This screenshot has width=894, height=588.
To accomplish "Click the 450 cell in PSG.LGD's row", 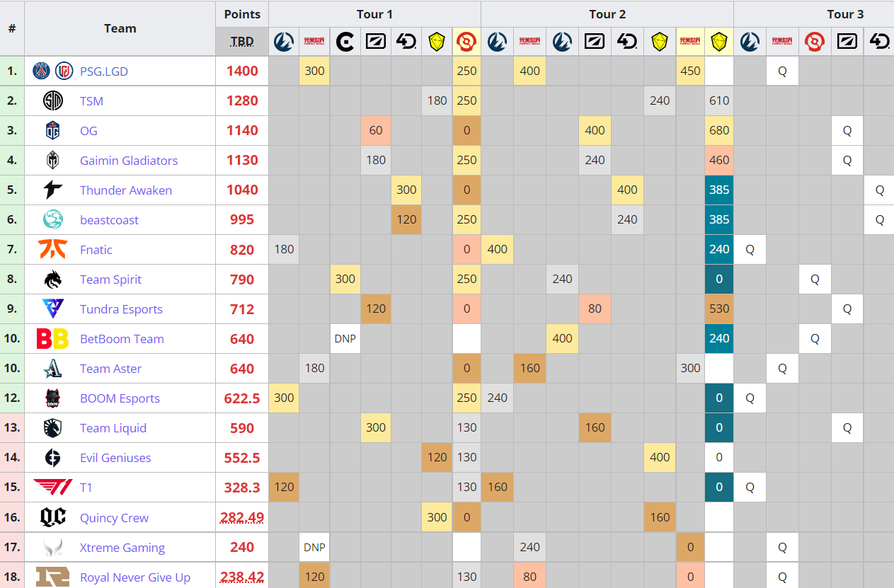I will pyautogui.click(x=690, y=71).
